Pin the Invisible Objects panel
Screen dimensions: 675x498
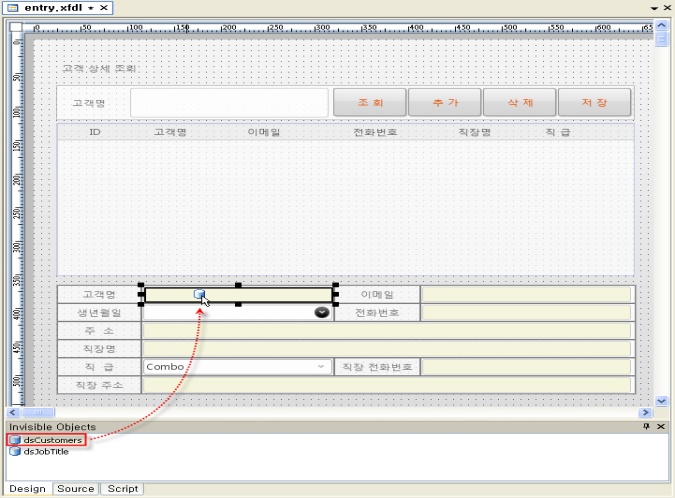point(647,427)
